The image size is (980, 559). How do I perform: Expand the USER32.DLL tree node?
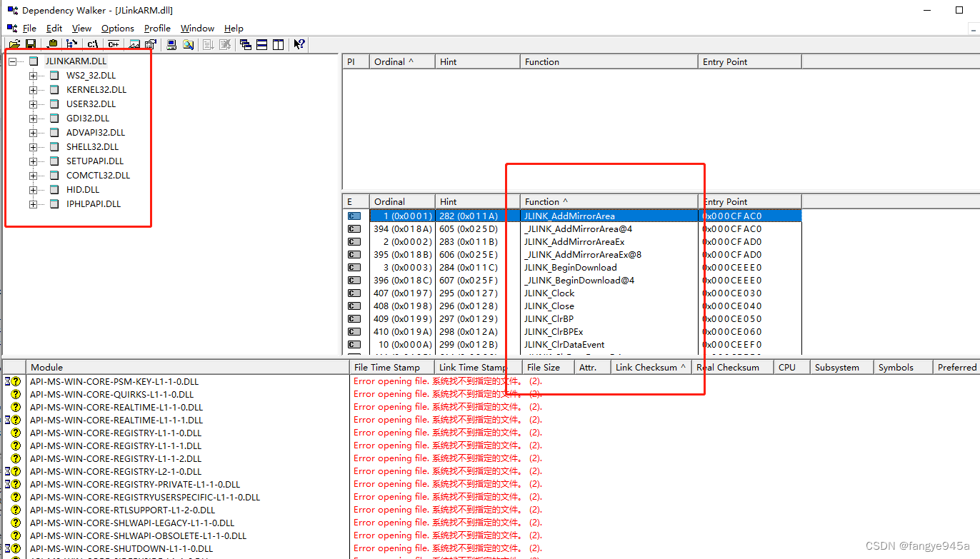click(x=33, y=104)
